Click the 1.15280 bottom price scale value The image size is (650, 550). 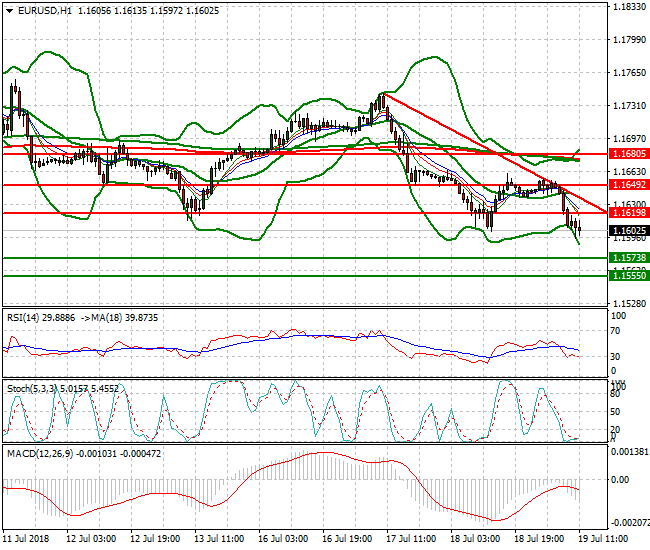(629, 303)
